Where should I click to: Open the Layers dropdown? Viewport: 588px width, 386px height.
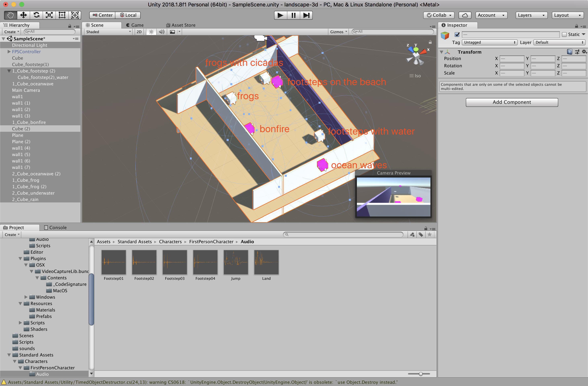coord(531,15)
